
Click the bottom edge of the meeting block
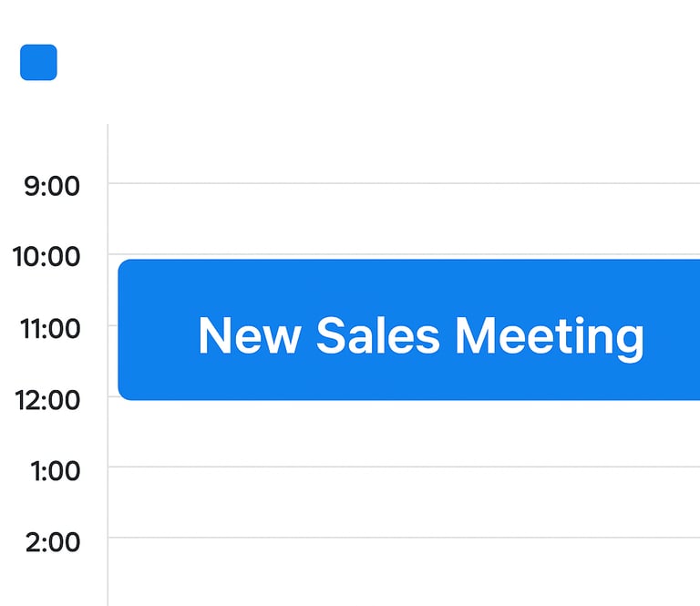[410, 398]
